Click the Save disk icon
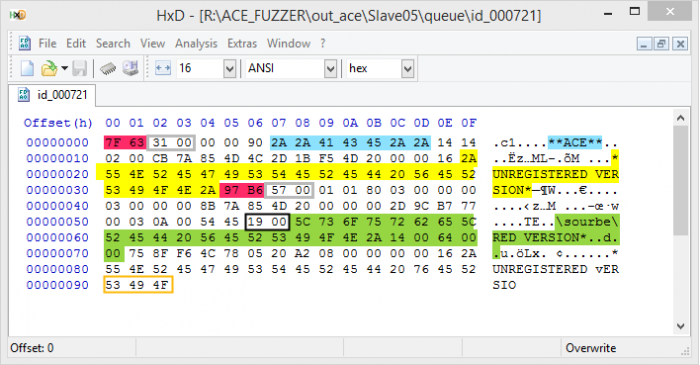 coord(79,68)
